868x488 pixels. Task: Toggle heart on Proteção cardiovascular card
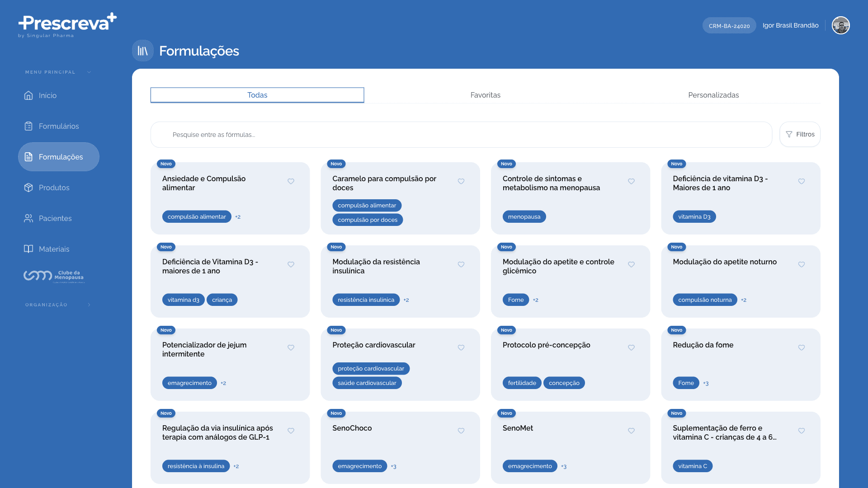(x=461, y=347)
